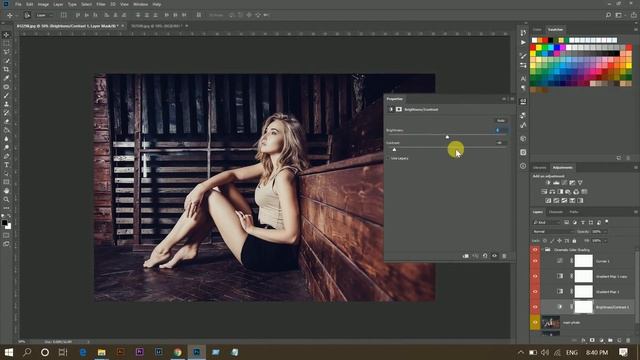The image size is (640, 360).
Task: Open the File menu
Action: pos(18,4)
